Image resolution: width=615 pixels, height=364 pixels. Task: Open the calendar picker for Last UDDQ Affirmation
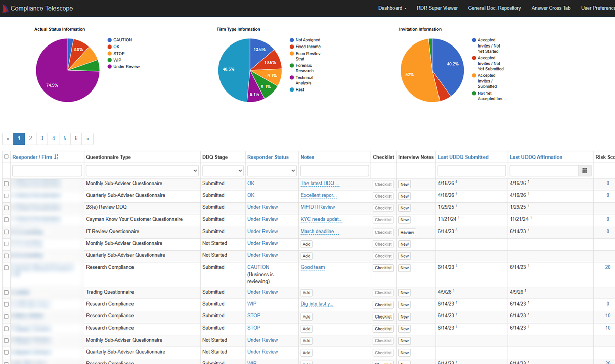(585, 171)
